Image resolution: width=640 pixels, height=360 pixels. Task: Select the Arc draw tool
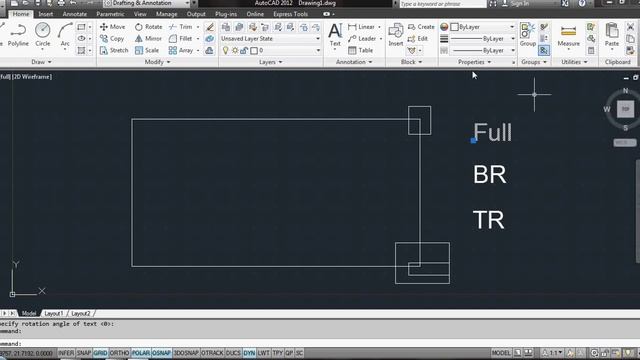point(65,35)
